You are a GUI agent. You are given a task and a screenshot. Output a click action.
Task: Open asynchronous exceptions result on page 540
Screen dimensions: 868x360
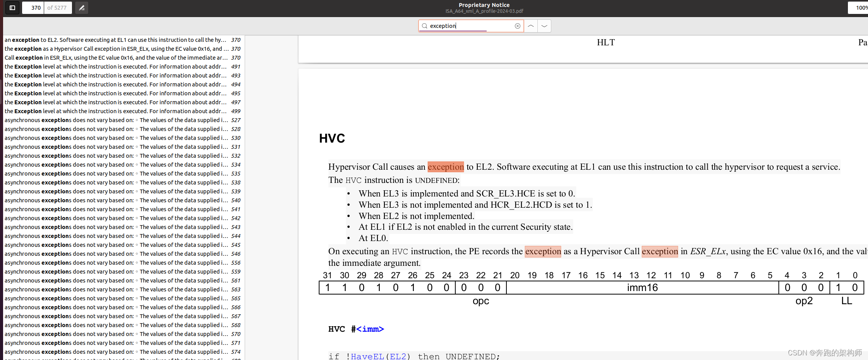tap(123, 200)
